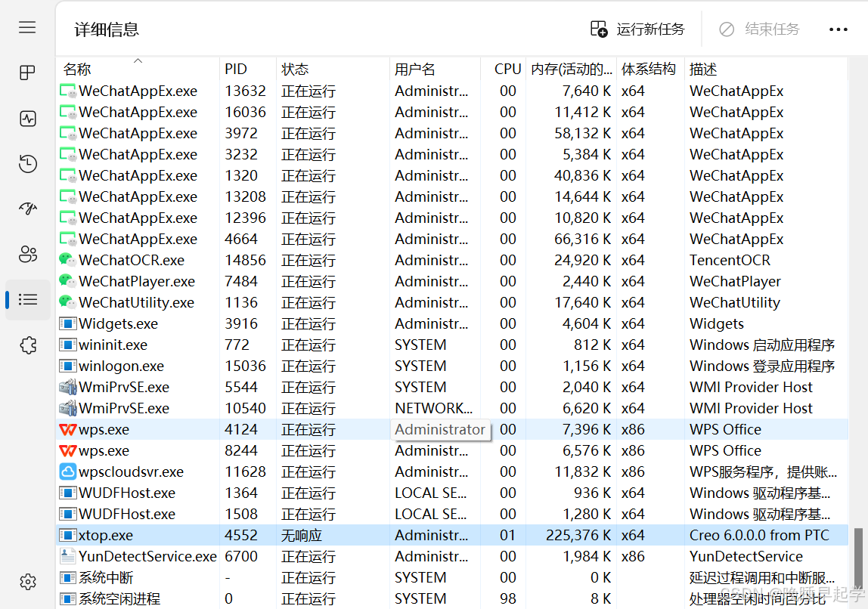Image resolution: width=868 pixels, height=609 pixels.
Task: Click the 66,316 K memory value
Action: (583, 239)
